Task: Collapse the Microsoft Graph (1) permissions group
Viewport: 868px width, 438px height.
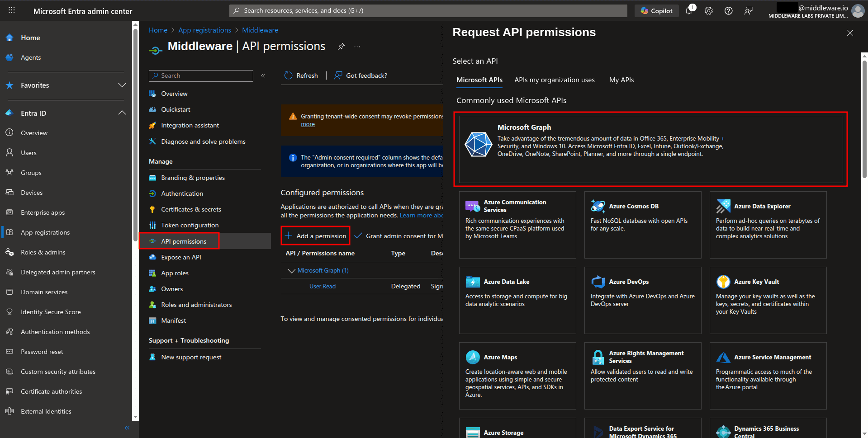Action: click(x=292, y=270)
